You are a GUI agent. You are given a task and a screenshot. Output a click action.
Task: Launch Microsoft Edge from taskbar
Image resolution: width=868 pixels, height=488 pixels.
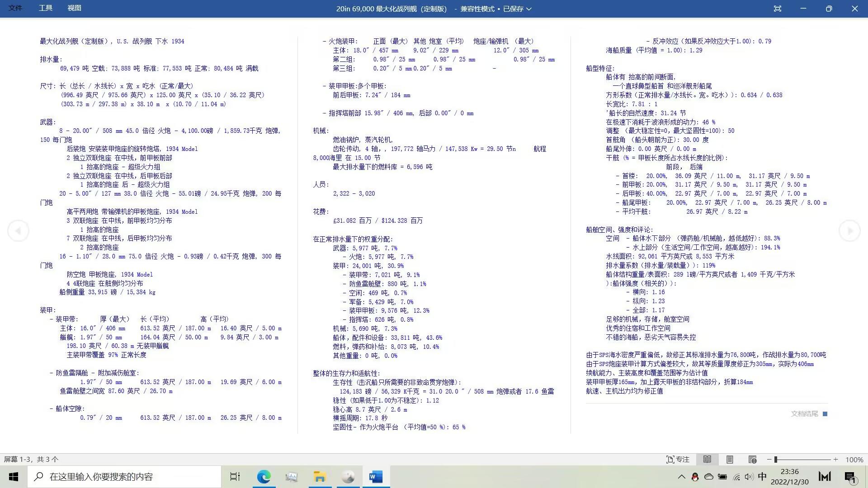[264, 477]
